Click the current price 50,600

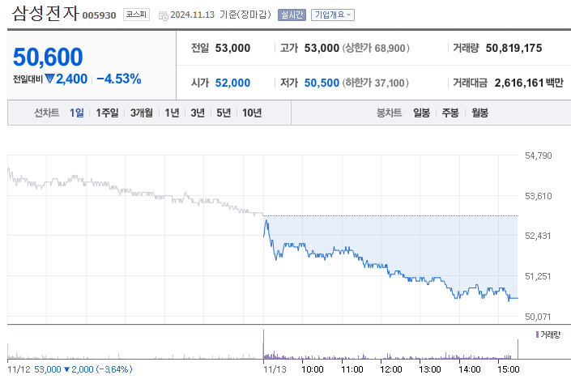48,58
